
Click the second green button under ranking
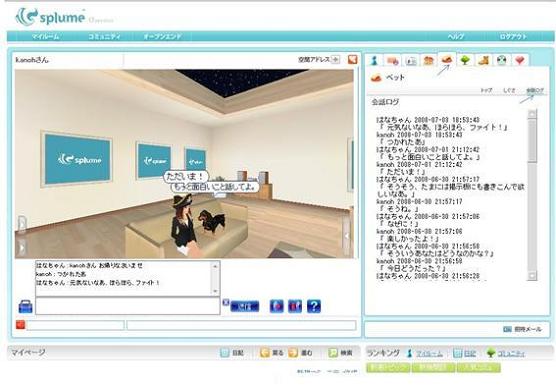point(433,367)
